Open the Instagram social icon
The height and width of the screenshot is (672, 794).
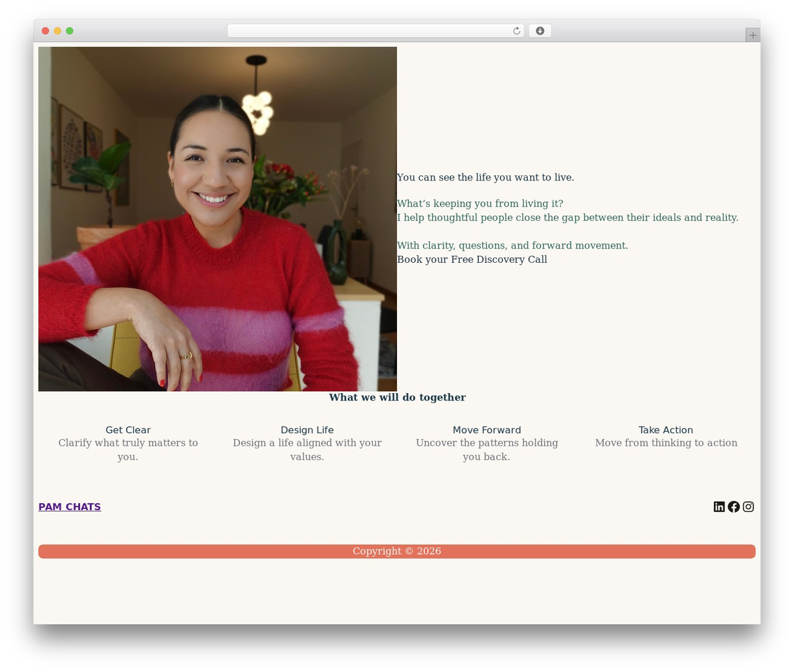[749, 506]
